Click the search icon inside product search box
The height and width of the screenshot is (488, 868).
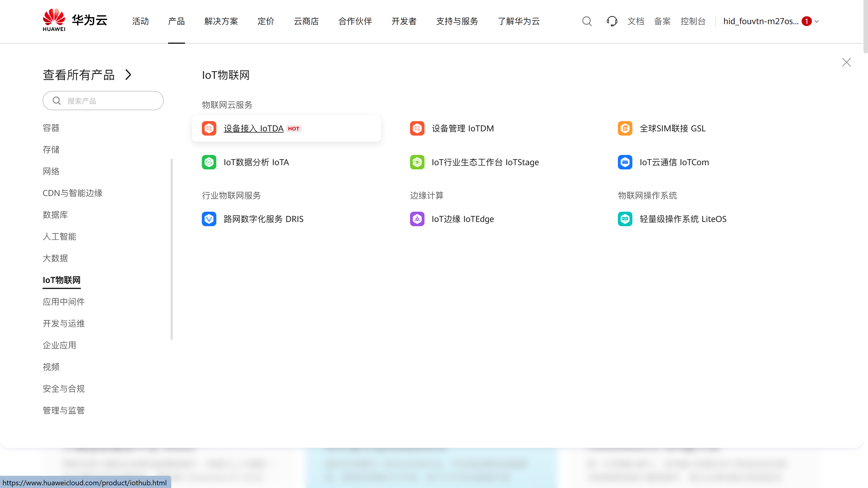click(x=57, y=101)
